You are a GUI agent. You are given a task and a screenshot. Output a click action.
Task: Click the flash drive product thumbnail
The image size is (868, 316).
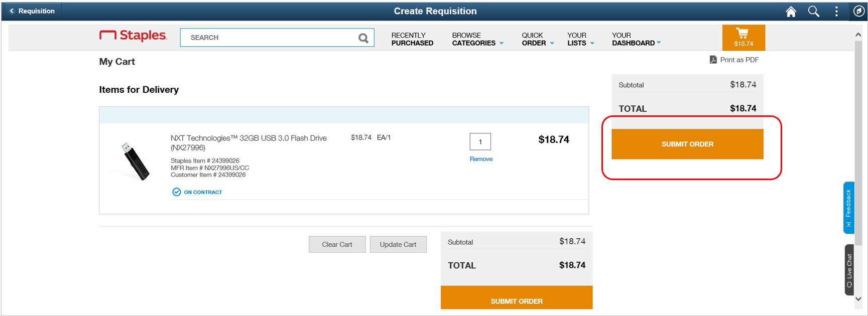click(x=135, y=162)
